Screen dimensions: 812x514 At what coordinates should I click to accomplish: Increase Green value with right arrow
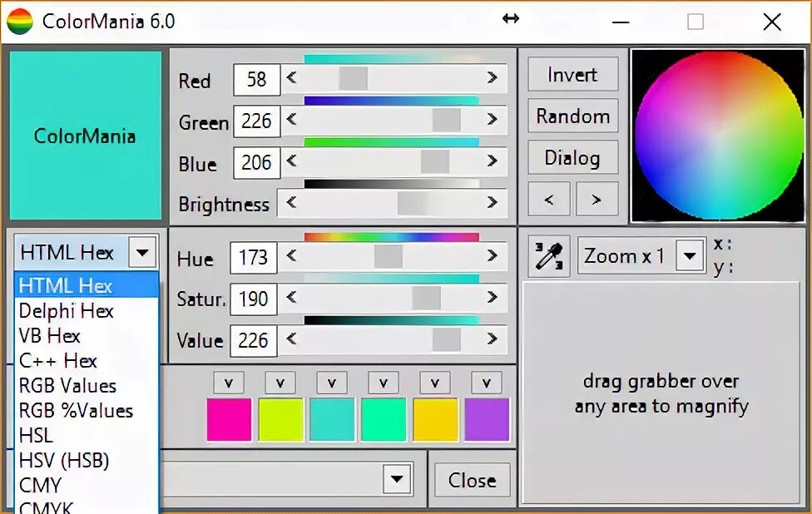click(x=492, y=120)
